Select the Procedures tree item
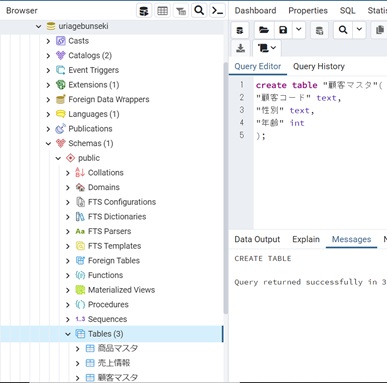Screen dimensions: 387x383 pos(108,305)
